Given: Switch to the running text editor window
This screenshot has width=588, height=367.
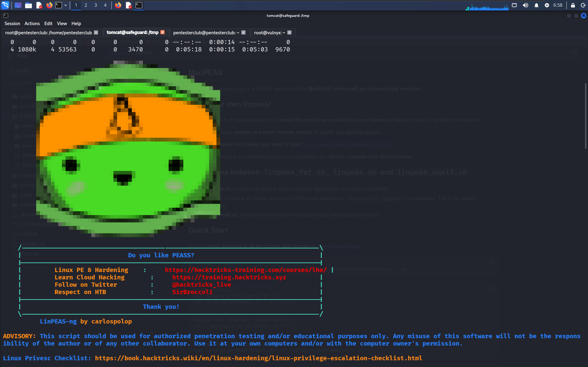Looking at the screenshot, I should click(x=129, y=5).
